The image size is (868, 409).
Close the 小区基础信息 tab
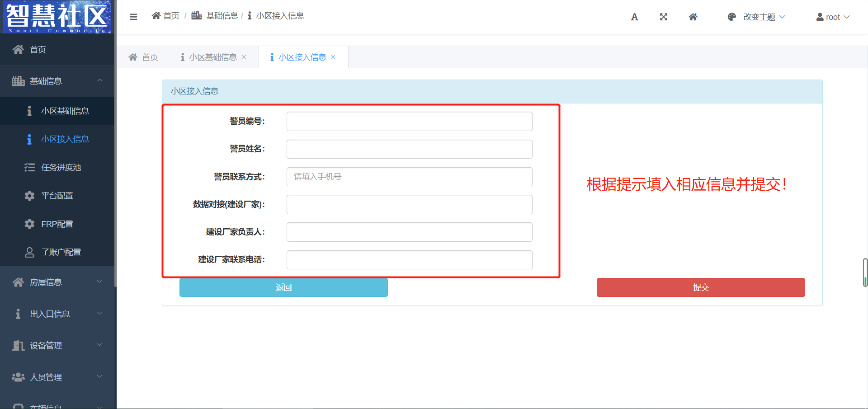click(244, 57)
